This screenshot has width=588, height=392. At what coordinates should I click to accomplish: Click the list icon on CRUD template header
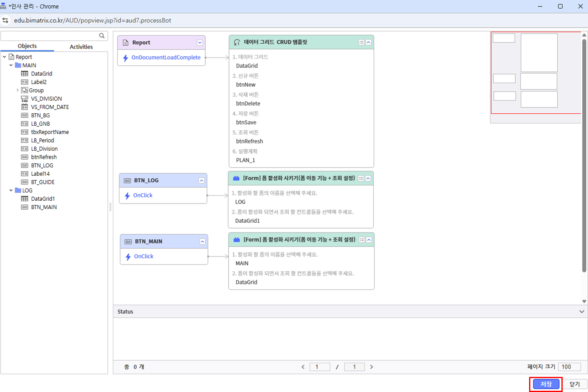[361, 43]
